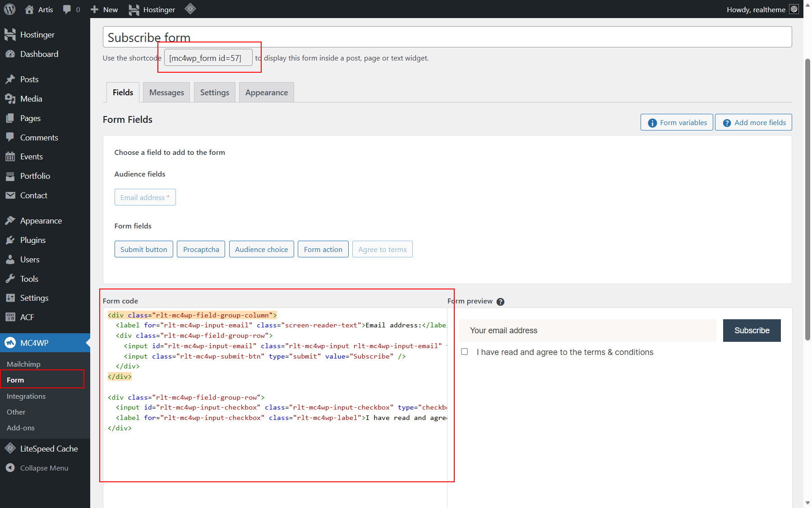Image resolution: width=812 pixels, height=508 pixels.
Task: Click the comments bubble icon in admin bar
Action: point(67,9)
